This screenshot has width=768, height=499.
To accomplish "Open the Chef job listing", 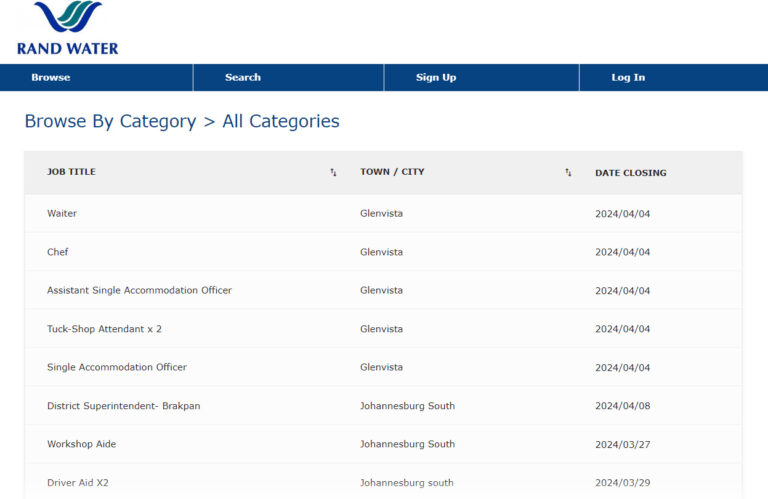I will [x=58, y=252].
